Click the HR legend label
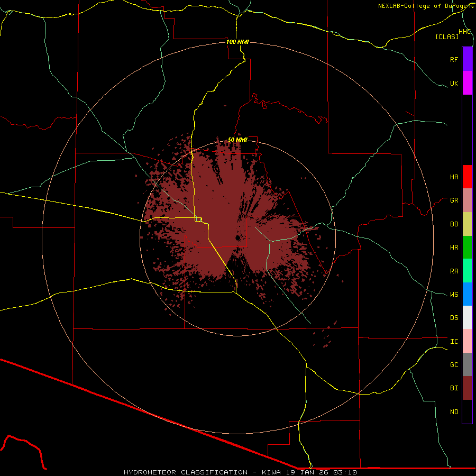476x476 pixels. coord(454,248)
